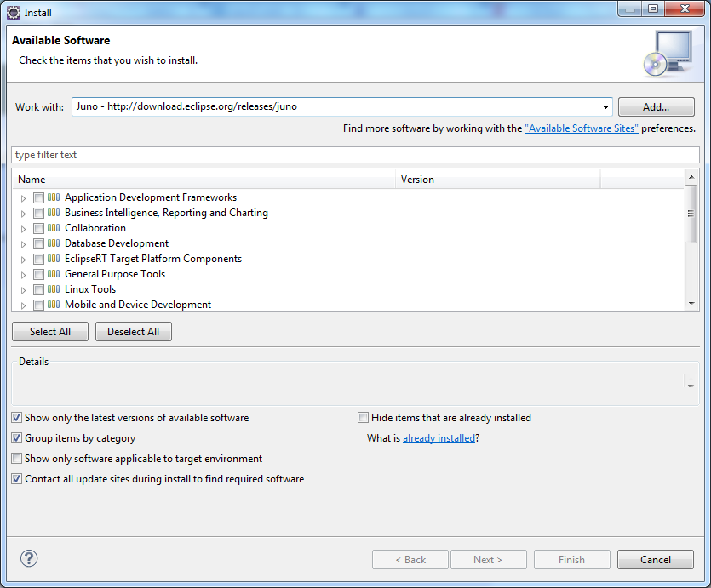Click category icon beside EclipseRT Target Platform Components
Viewport: 711px width, 588px height.
coord(54,259)
